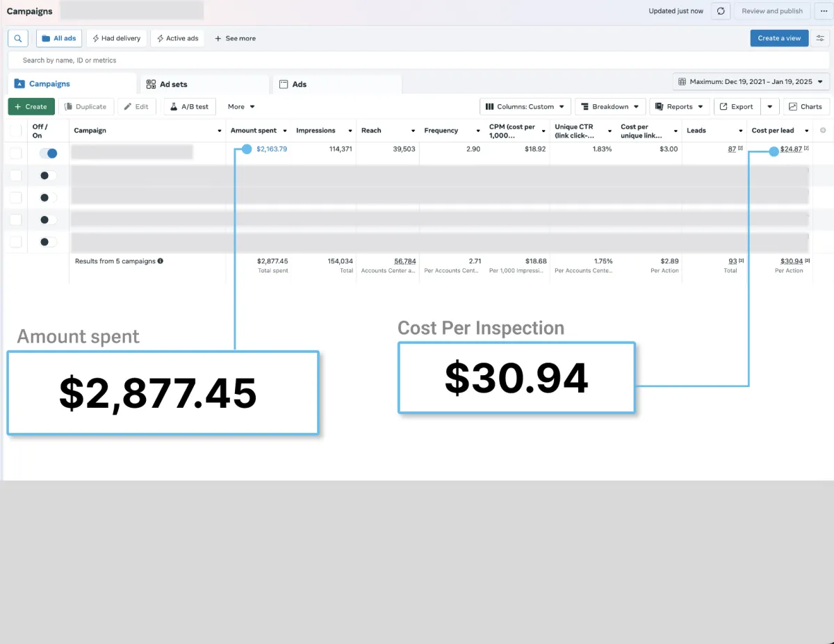The image size is (834, 644).
Task: Click the plus icon to add table columns
Action: [824, 130]
